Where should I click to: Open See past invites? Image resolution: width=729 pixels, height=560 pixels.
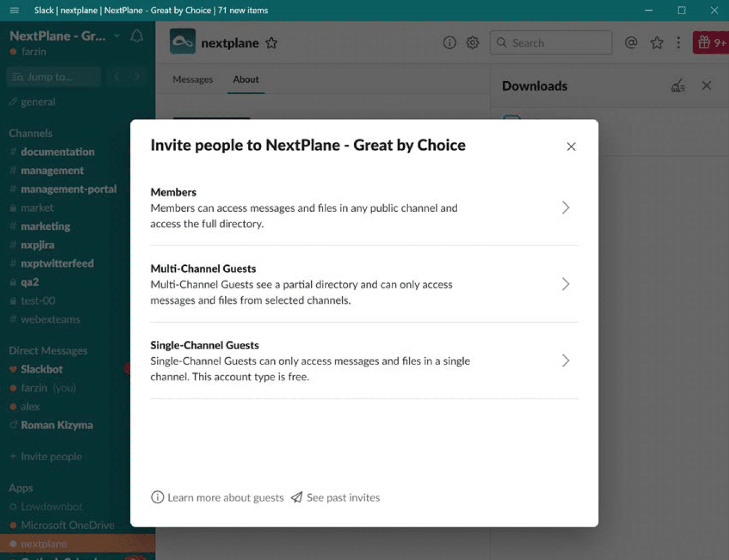pos(343,497)
